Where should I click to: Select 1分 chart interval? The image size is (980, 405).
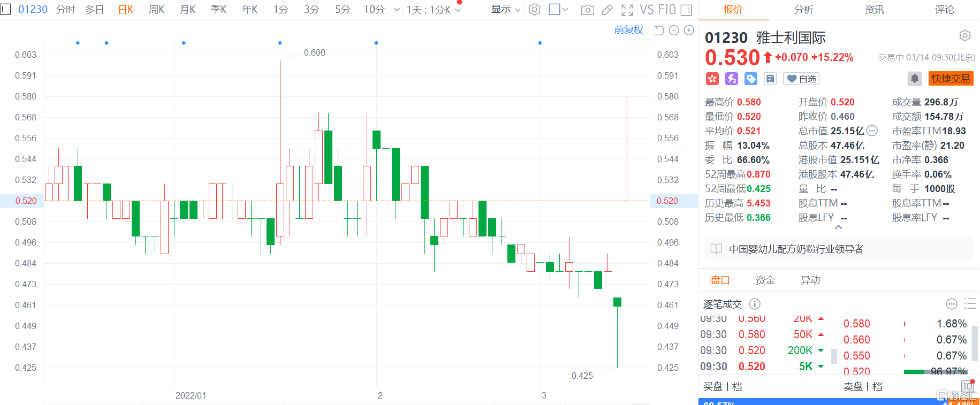click(280, 10)
